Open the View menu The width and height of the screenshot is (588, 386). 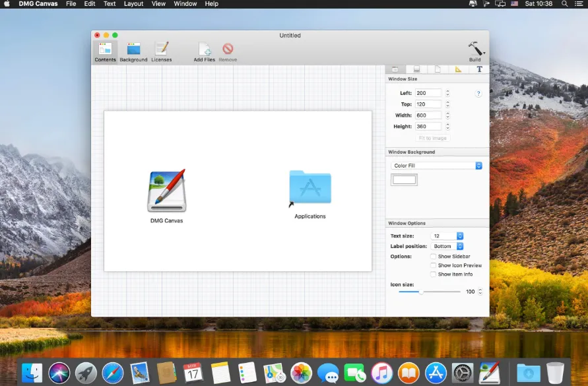tap(158, 4)
